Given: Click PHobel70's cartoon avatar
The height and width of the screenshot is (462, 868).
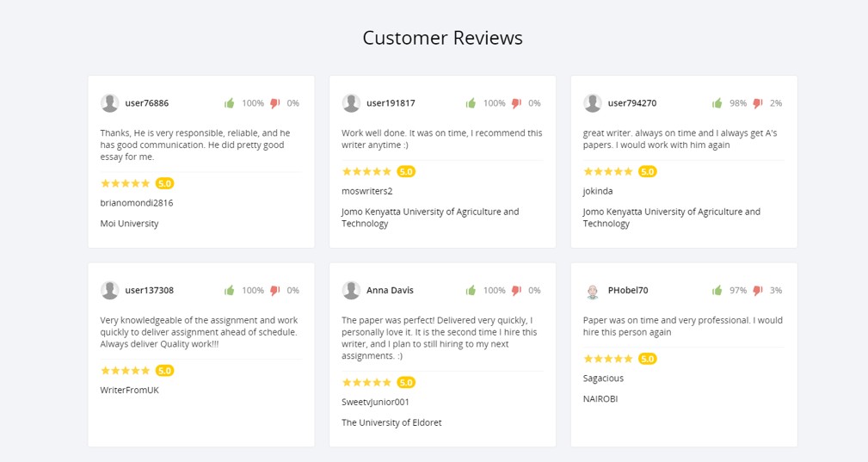Looking at the screenshot, I should 593,291.
